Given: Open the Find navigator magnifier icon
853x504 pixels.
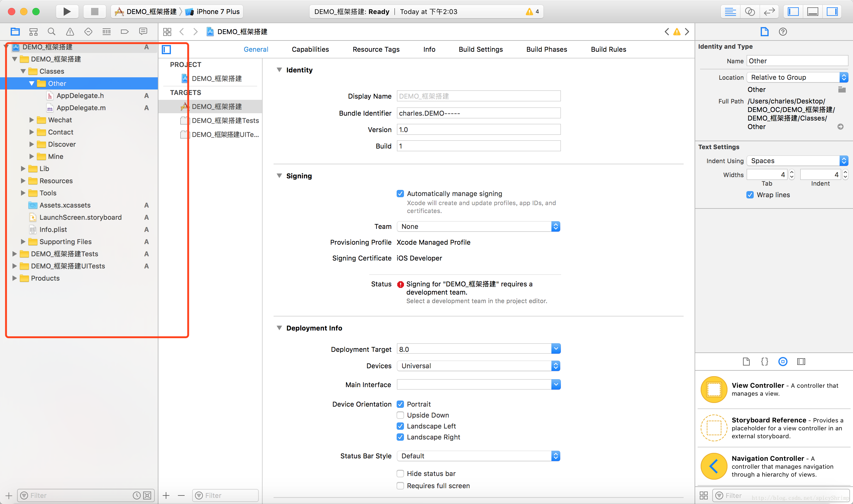Looking at the screenshot, I should pyautogui.click(x=51, y=32).
